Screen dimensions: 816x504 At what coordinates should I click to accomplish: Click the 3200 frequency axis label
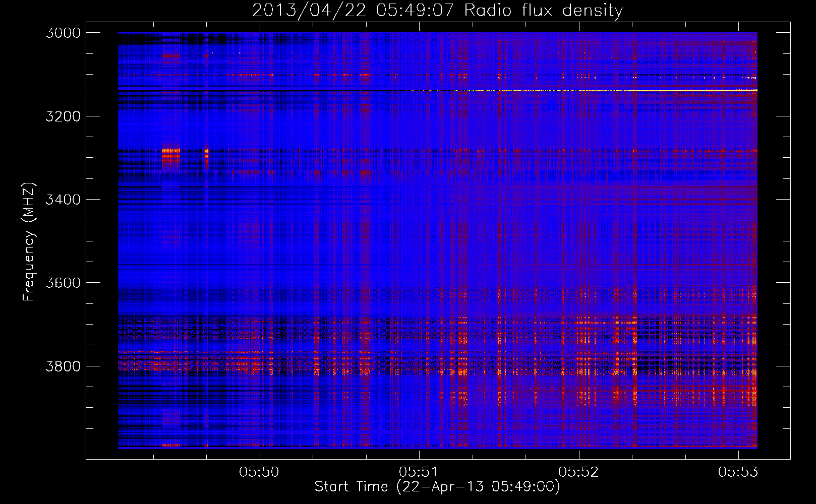click(x=63, y=116)
